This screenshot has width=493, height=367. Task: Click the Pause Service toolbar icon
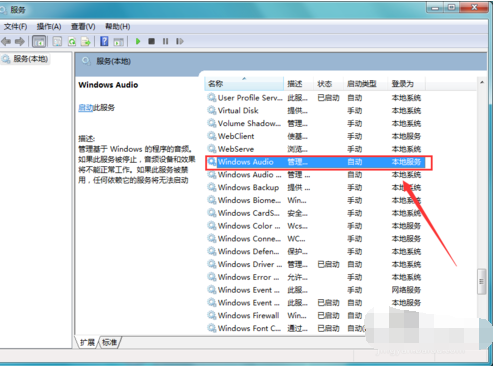pyautogui.click(x=165, y=41)
